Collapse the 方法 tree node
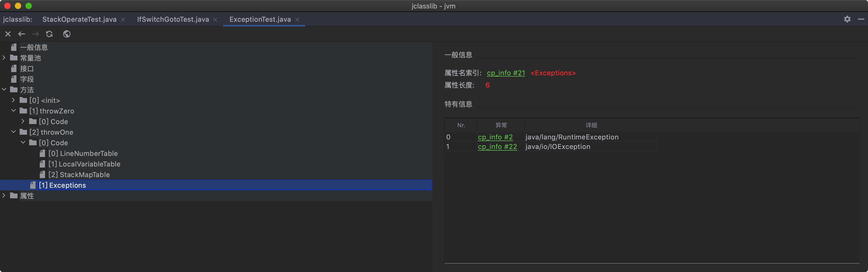Image resolution: width=868 pixels, height=272 pixels. click(4, 90)
